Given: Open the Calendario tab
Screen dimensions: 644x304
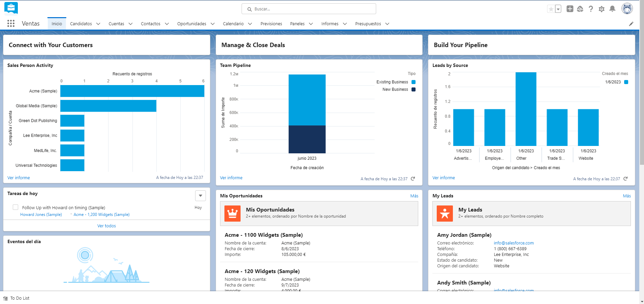Looking at the screenshot, I should (x=233, y=24).
